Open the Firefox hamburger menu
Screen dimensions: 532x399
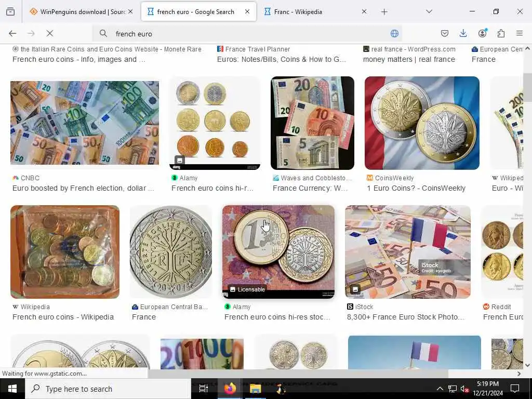(520, 33)
